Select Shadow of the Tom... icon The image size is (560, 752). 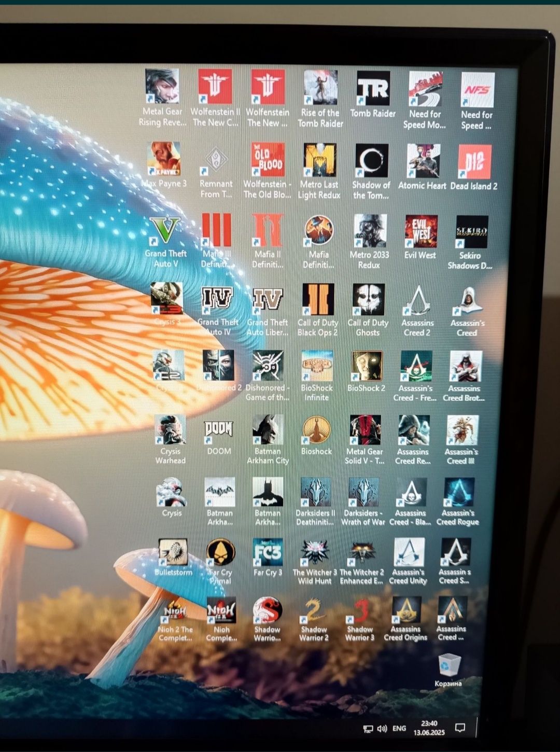(371, 161)
